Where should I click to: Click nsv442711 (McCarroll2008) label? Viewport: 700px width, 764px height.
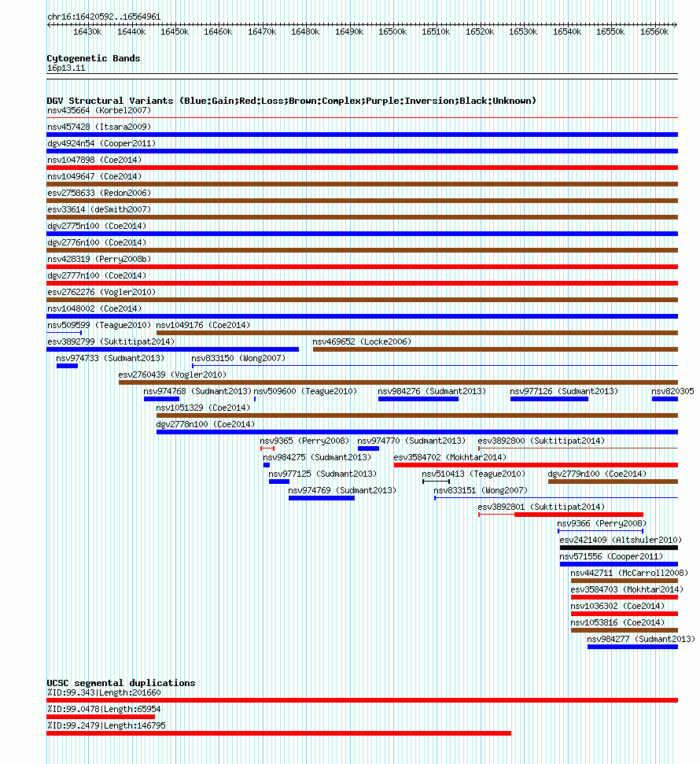pyautogui.click(x=629, y=574)
